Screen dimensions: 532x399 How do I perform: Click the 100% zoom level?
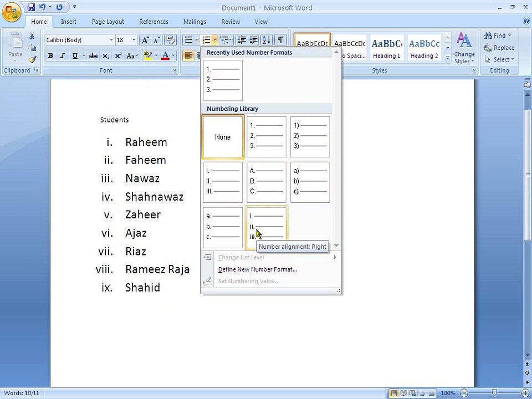(x=448, y=393)
